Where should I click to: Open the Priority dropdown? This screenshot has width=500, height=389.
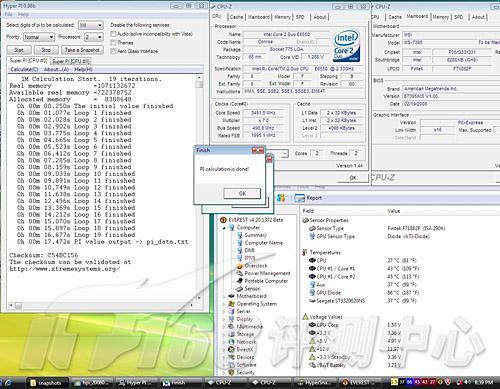pyautogui.click(x=39, y=37)
